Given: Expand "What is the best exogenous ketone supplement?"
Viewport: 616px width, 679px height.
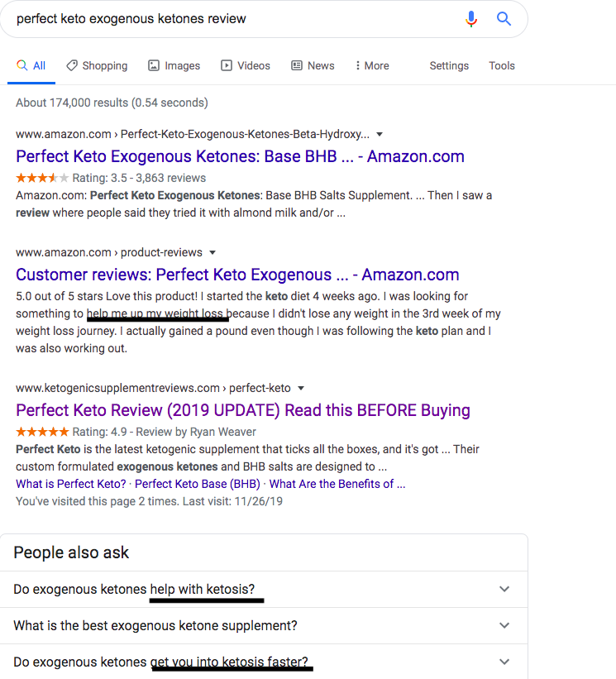Looking at the screenshot, I should point(504,625).
